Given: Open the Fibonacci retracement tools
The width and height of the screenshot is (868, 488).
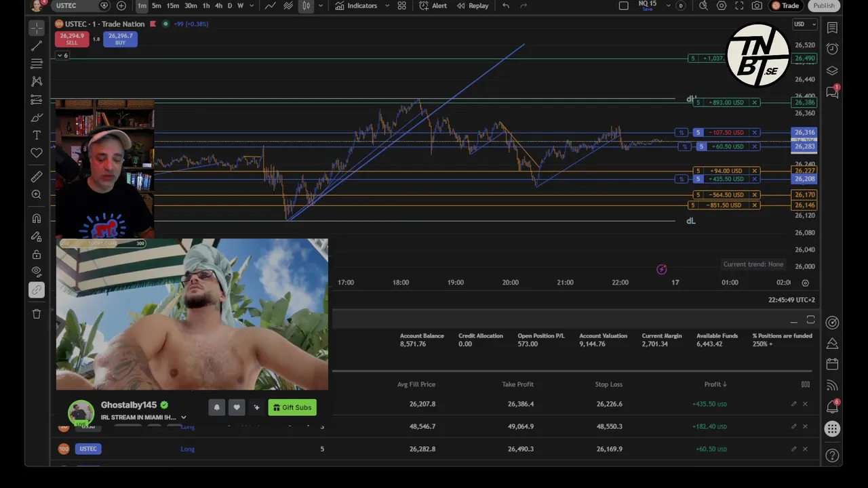Looking at the screenshot, I should tap(37, 64).
